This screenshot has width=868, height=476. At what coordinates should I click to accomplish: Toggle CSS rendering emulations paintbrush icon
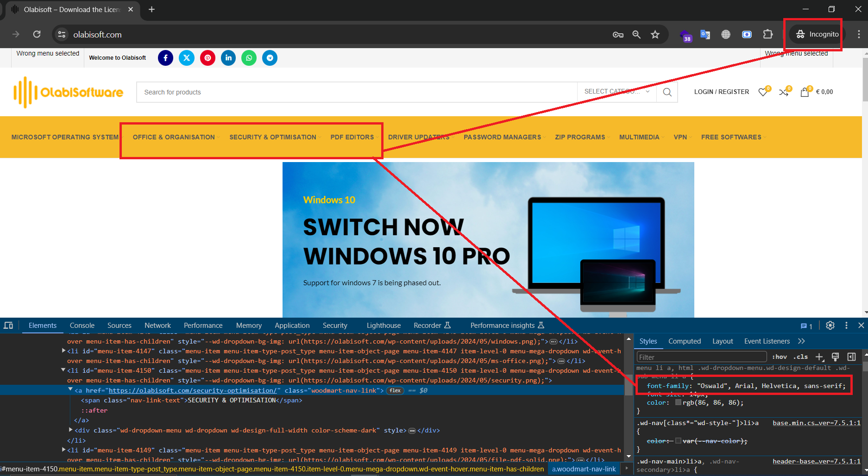pos(835,357)
